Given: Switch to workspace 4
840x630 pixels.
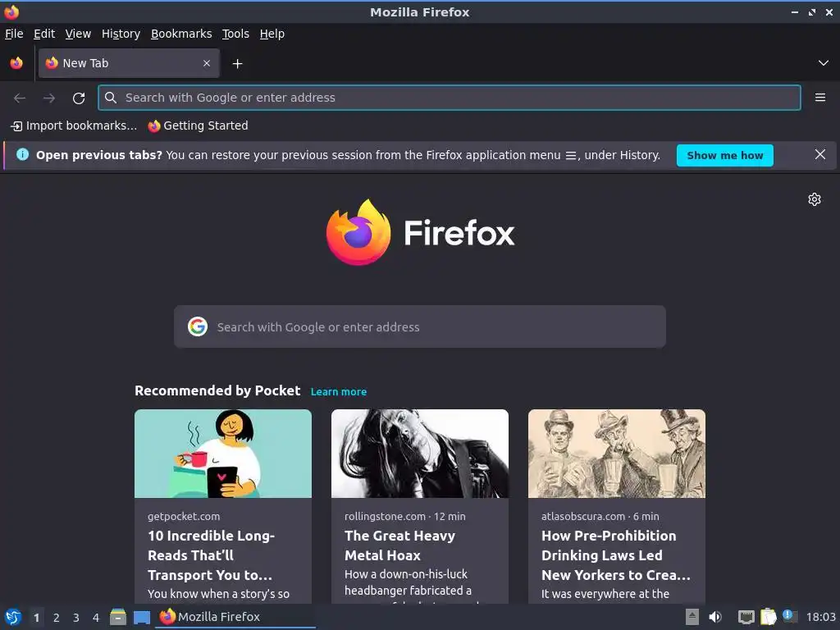Looking at the screenshot, I should [96, 618].
